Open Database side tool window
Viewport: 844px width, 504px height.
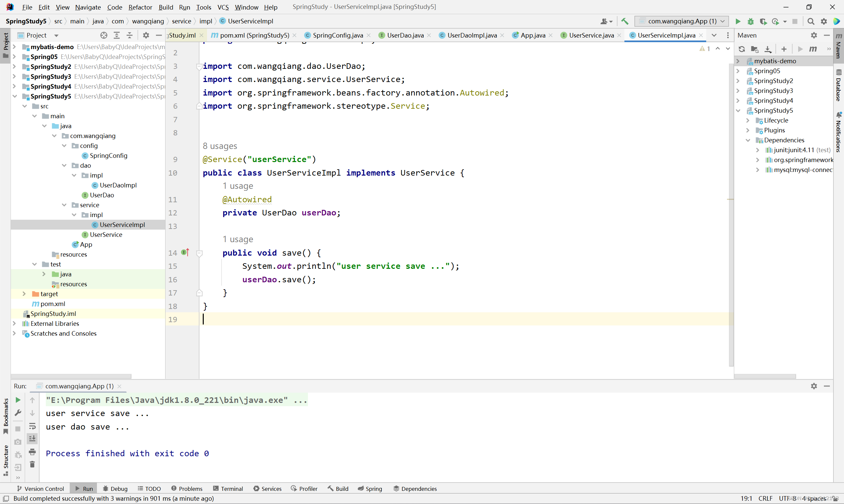(x=839, y=86)
